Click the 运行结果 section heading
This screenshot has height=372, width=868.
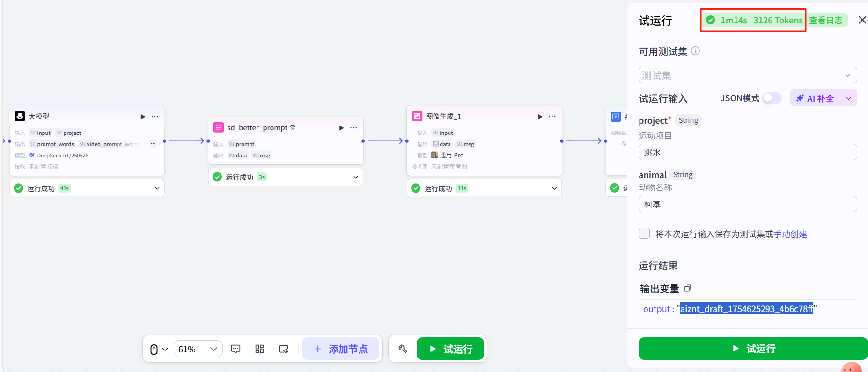[658, 266]
